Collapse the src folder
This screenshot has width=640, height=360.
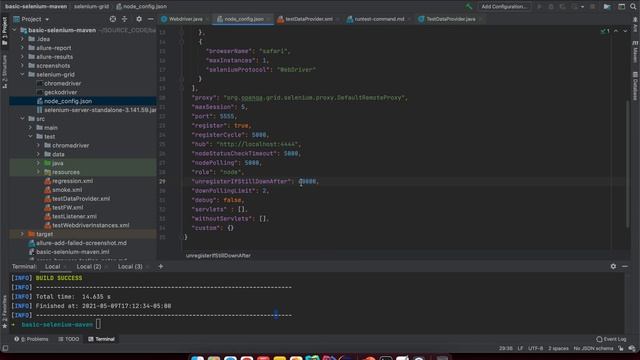22,119
